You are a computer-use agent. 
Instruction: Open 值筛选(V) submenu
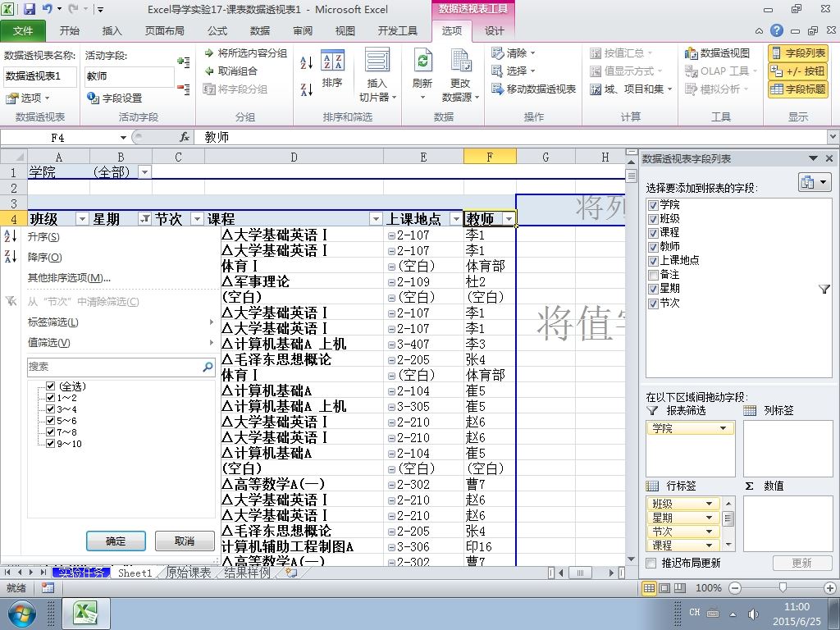pyautogui.click(x=48, y=342)
